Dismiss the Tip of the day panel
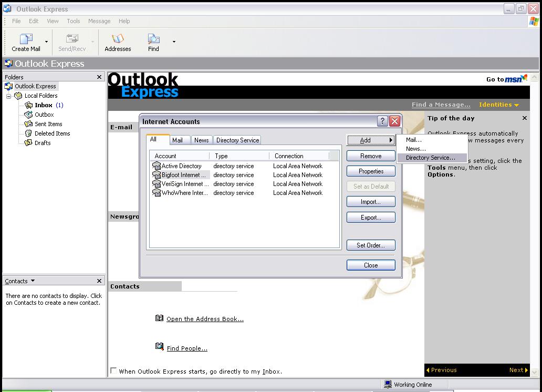This screenshot has width=542, height=392. click(524, 118)
